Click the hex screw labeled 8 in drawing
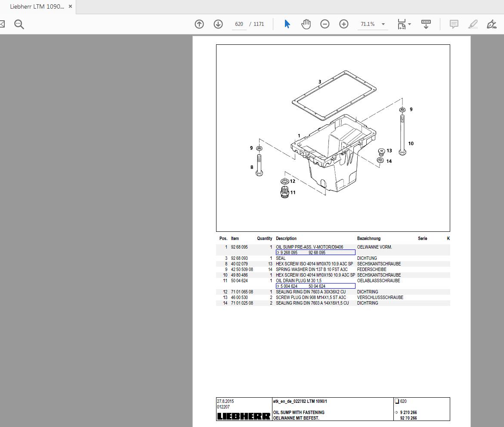Viewport: 504px width, 427px height. click(259, 165)
